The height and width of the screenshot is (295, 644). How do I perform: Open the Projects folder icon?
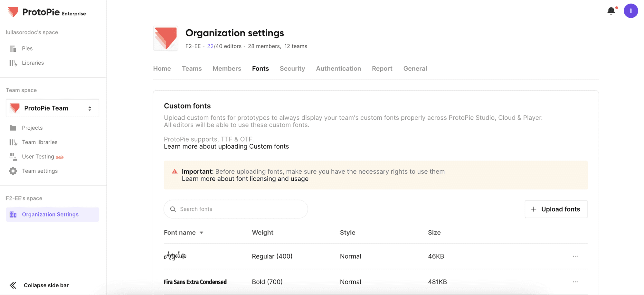[13, 128]
